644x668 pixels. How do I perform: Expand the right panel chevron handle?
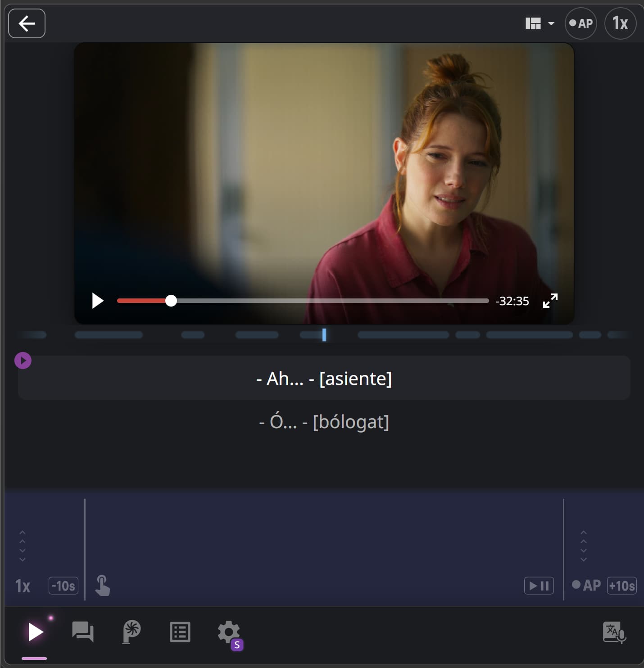(x=583, y=546)
